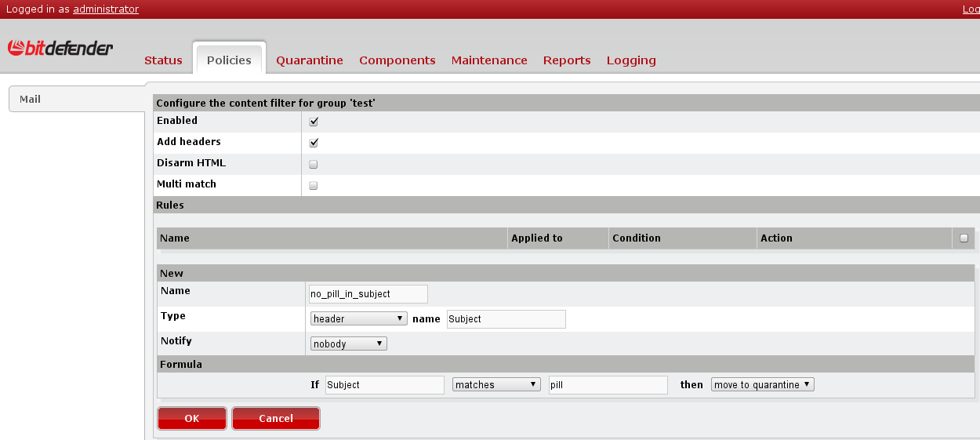The width and height of the screenshot is (980, 440).
Task: Click the BitDefender logo
Action: [x=60, y=49]
